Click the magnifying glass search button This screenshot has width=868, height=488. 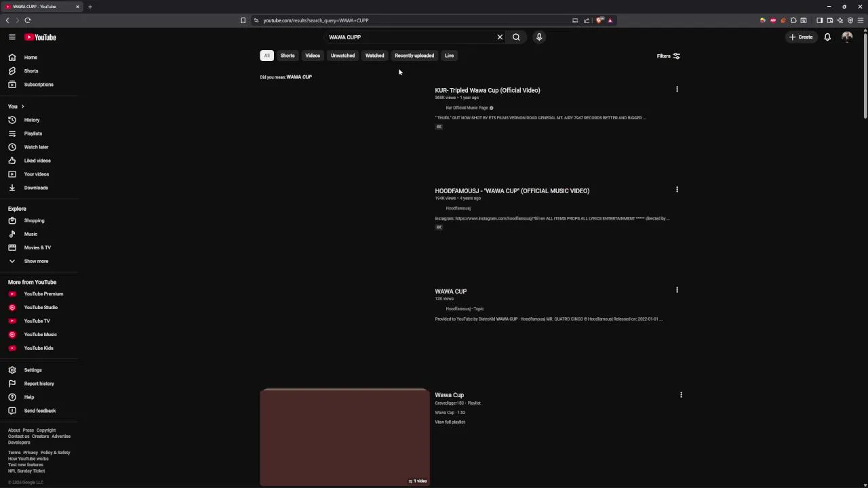pos(516,37)
